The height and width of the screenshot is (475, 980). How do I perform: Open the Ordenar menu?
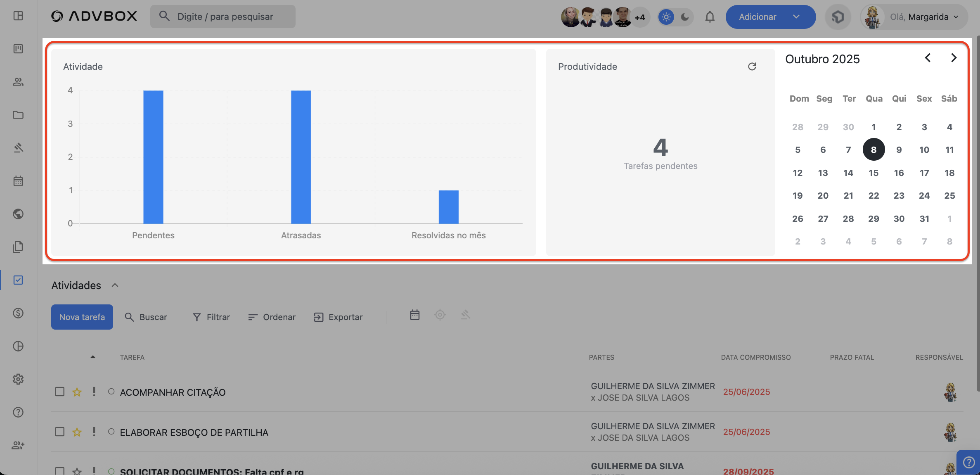[x=272, y=317]
